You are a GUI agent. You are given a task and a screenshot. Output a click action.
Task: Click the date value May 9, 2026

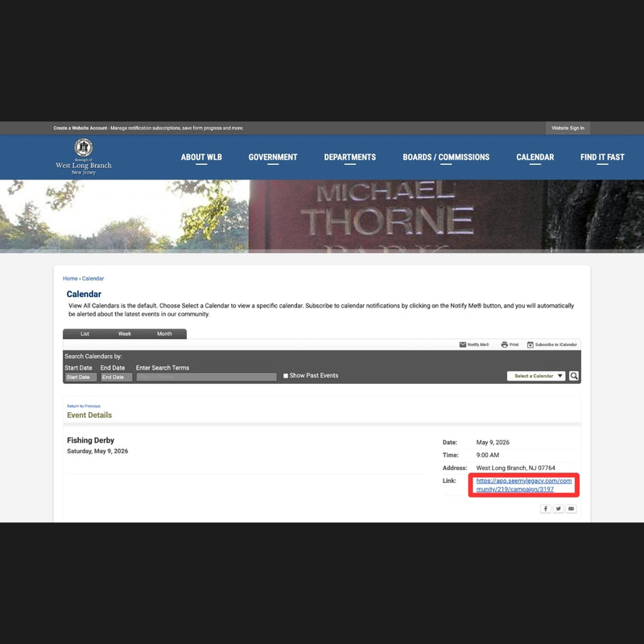pos(493,442)
